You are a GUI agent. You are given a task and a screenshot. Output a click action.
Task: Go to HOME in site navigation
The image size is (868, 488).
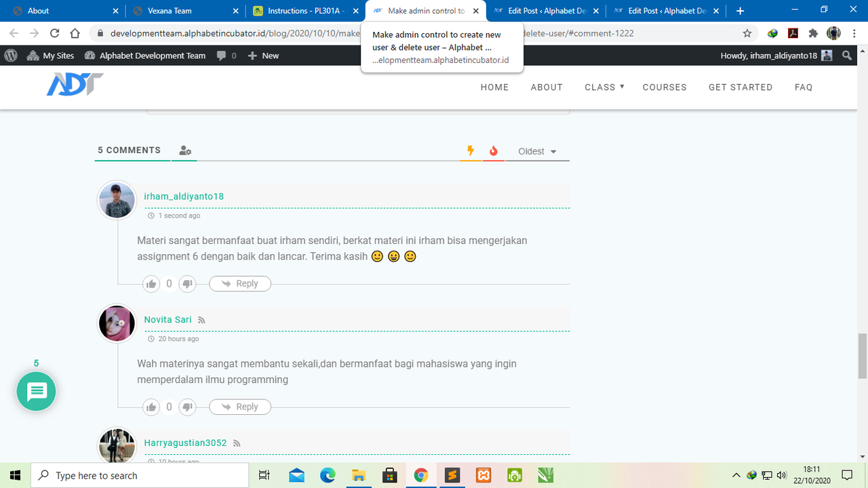point(494,87)
